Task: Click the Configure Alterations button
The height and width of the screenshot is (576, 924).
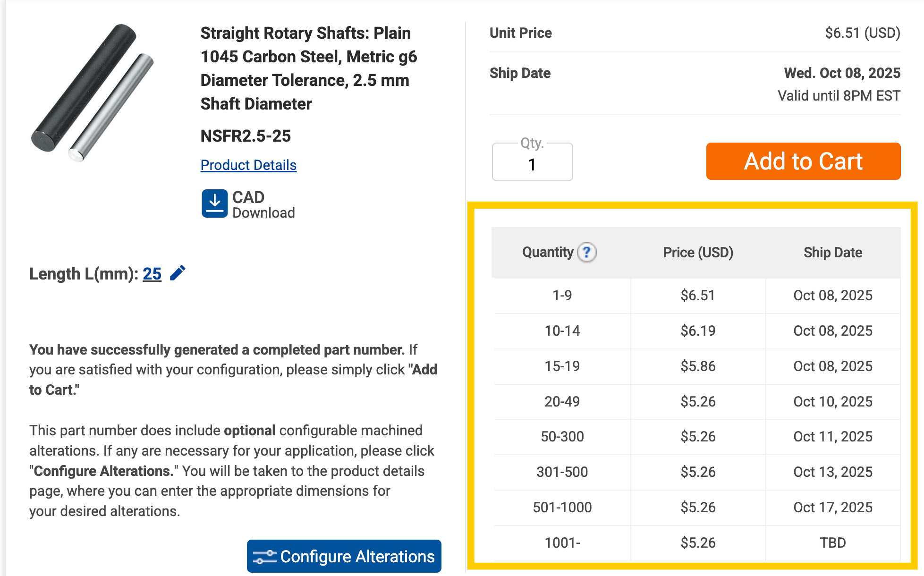Action: click(344, 556)
